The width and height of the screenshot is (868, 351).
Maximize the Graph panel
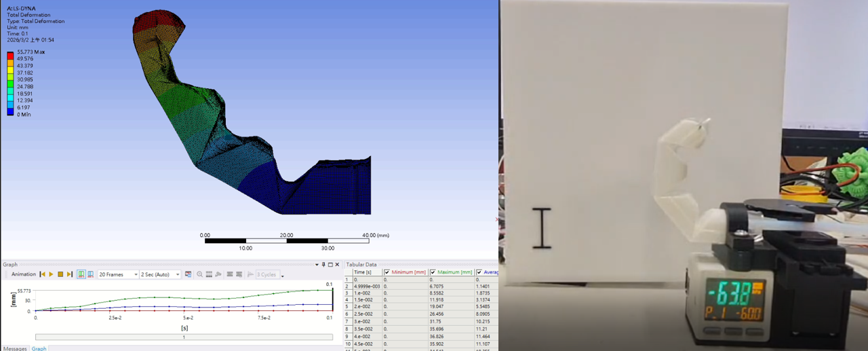(330, 265)
